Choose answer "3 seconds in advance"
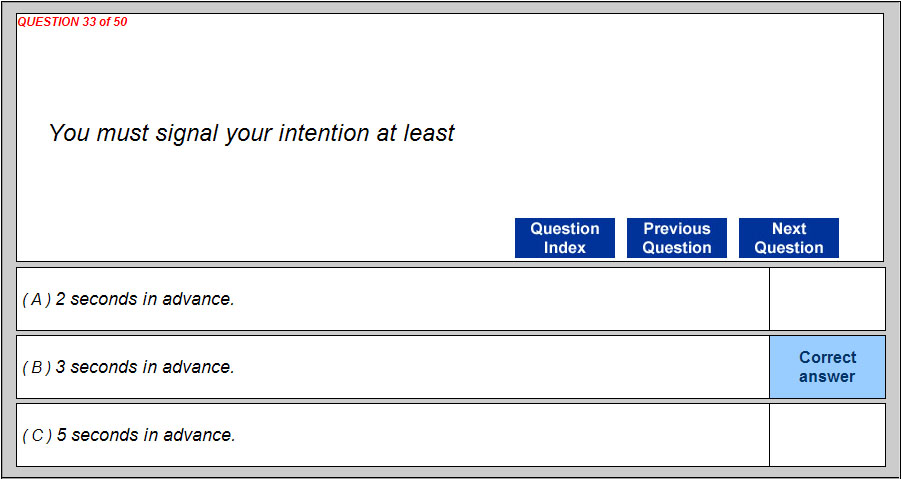 point(145,367)
